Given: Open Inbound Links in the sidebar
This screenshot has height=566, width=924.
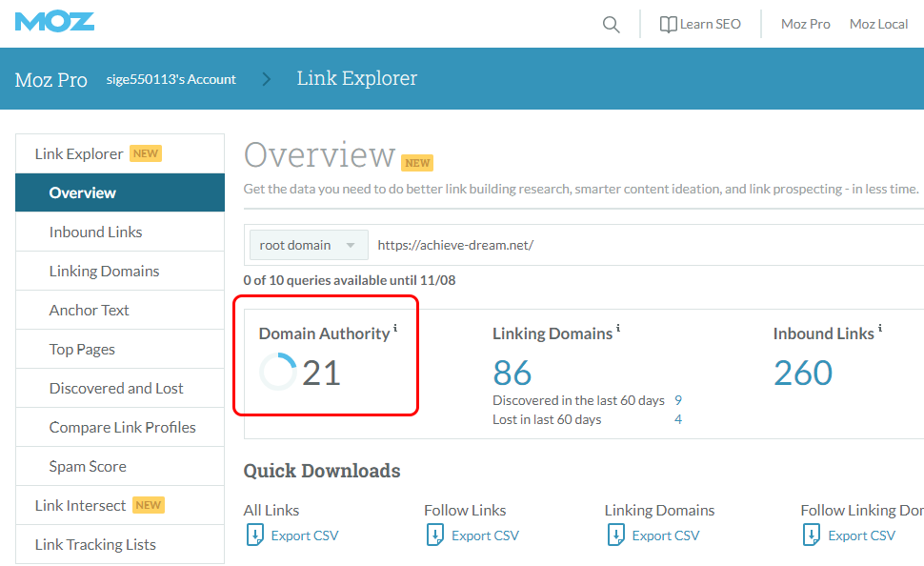Looking at the screenshot, I should point(120,232).
